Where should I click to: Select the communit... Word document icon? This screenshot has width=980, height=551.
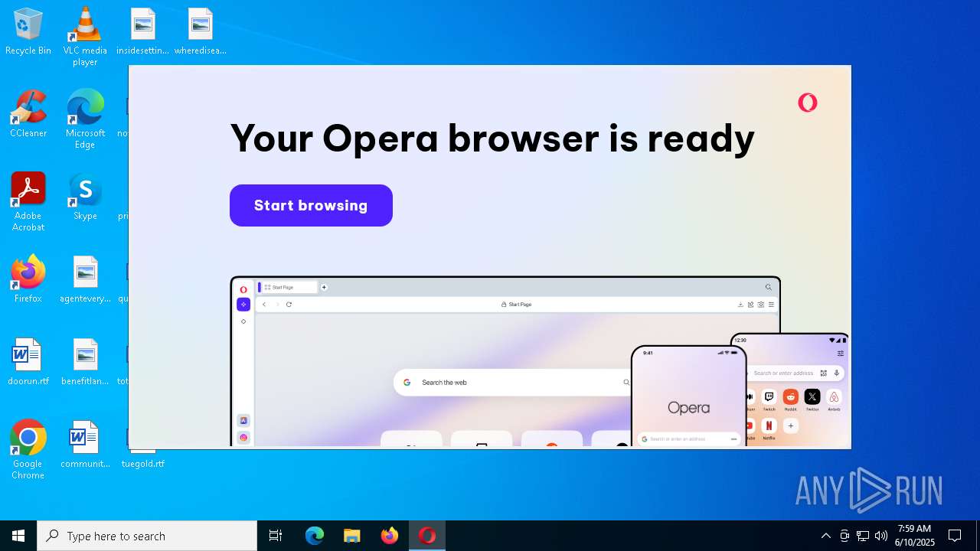85,445
